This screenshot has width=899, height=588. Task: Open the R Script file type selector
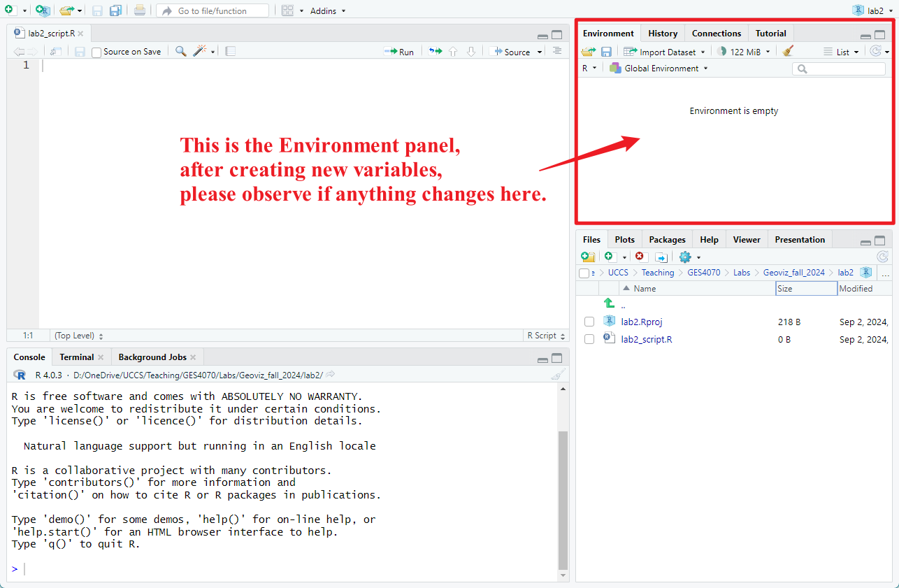point(545,336)
